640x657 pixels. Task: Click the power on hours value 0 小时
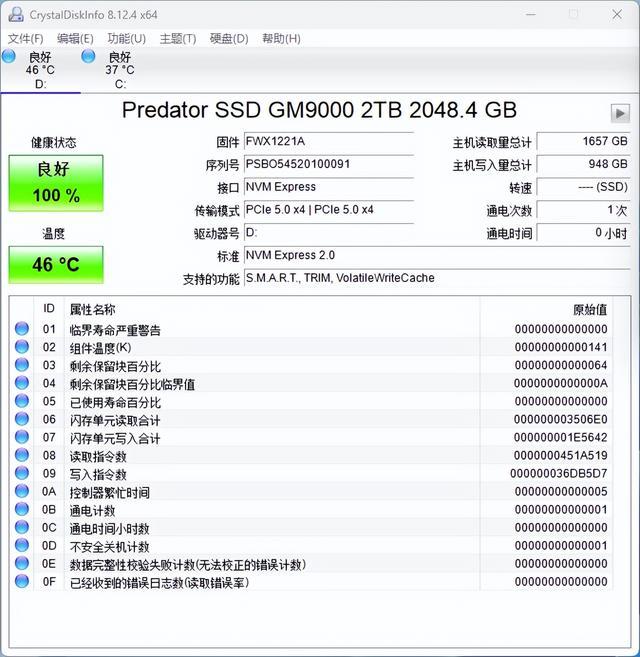coord(583,233)
